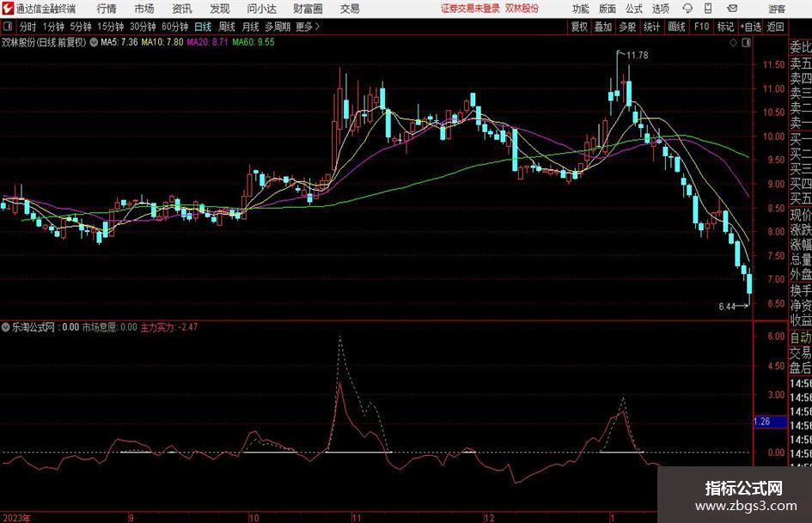812x523 pixels.
Task: Click the 复权 toolbar button
Action: [579, 27]
